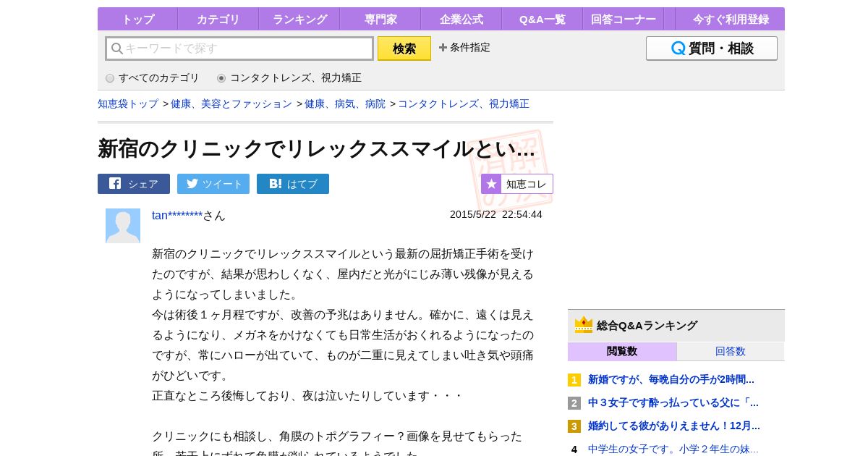Open the 企業公式 tab

pos(461,19)
